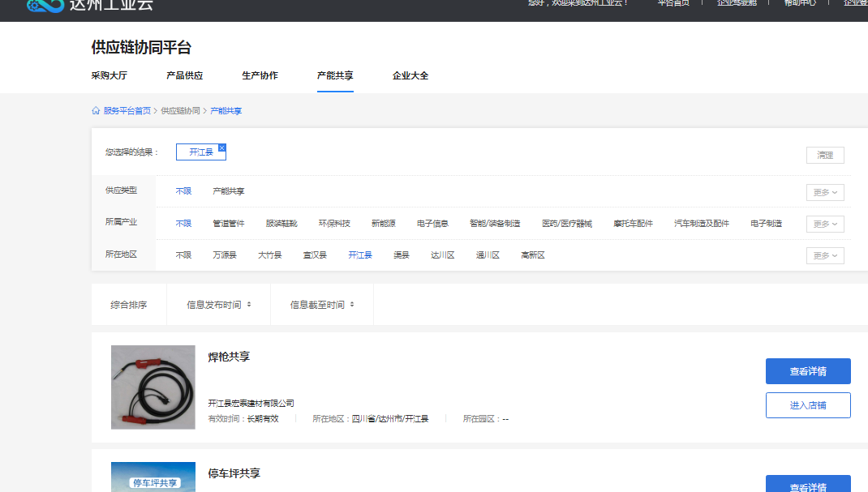868x492 pixels.
Task: Sort by 信息截至时间 arrows
Action: (351, 305)
